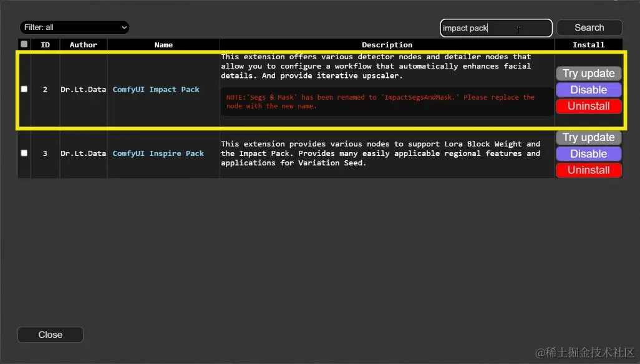Click the Author column header
Viewport: 640px width, 364px height.
[83, 45]
